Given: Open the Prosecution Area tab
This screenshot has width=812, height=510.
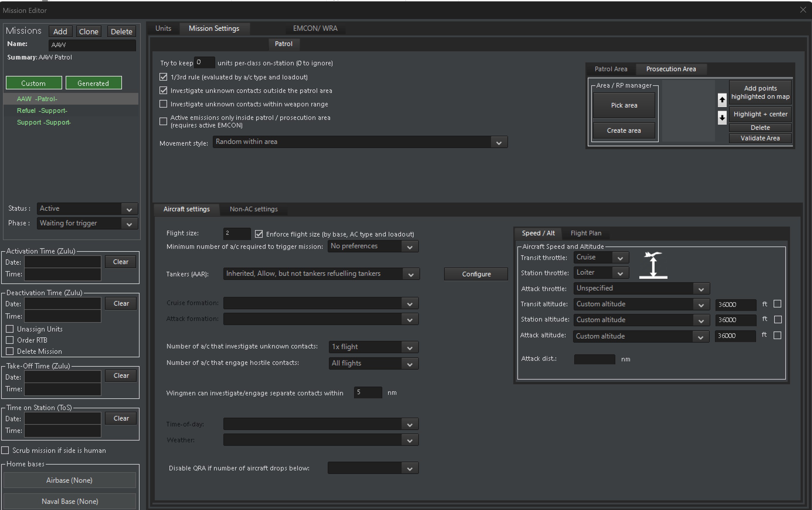Looking at the screenshot, I should pyautogui.click(x=671, y=69).
